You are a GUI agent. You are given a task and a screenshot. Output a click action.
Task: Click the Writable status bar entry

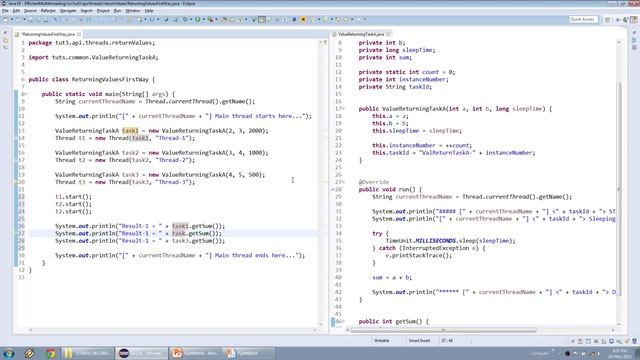382,340
